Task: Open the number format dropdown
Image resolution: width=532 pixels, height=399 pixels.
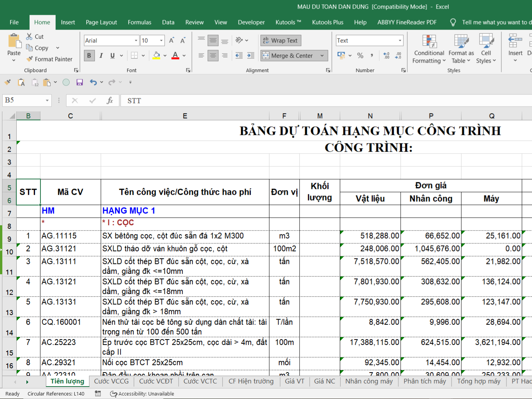Action: click(x=400, y=40)
